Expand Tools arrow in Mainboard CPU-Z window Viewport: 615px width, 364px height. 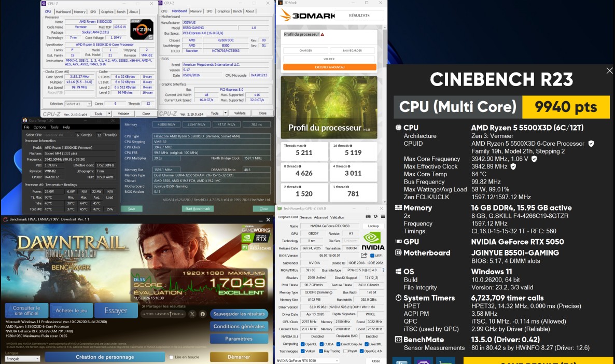point(226,114)
